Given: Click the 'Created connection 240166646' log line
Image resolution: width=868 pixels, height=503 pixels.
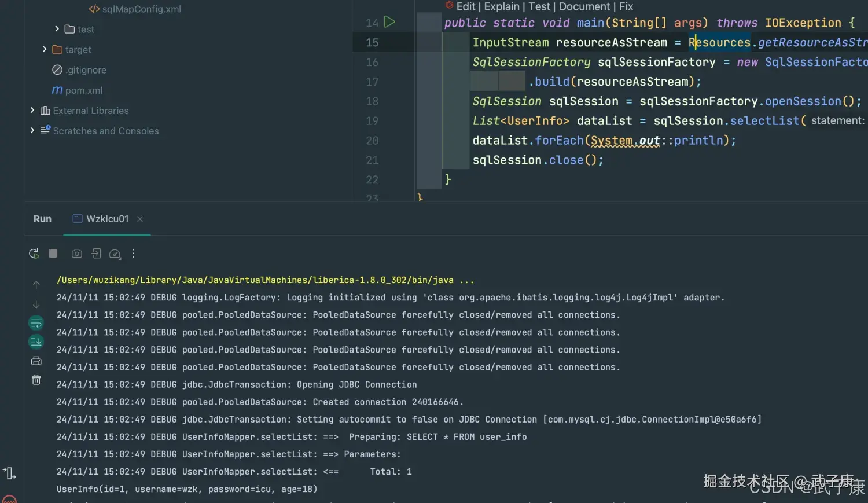Looking at the screenshot, I should (260, 402).
